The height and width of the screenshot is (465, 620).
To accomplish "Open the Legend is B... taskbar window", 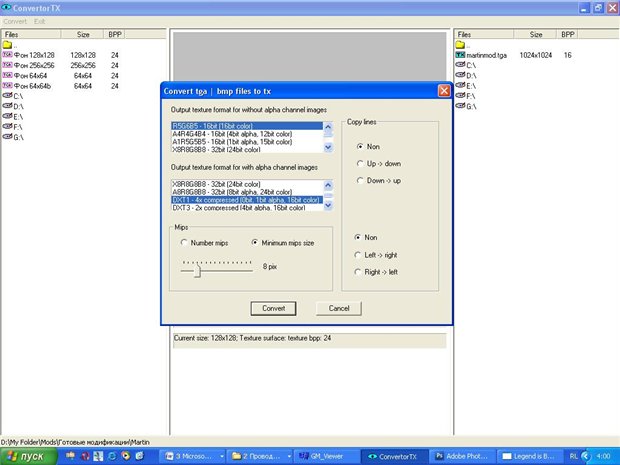I will 529,456.
